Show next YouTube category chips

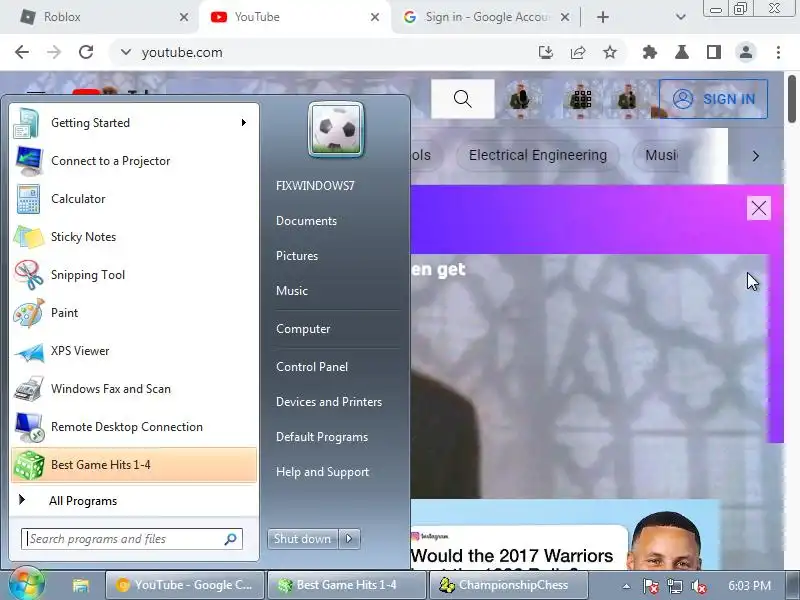[x=756, y=156]
